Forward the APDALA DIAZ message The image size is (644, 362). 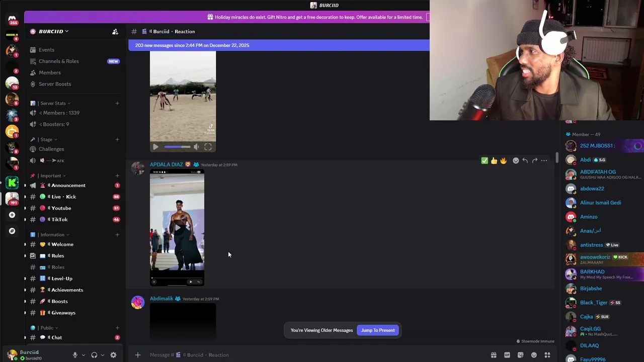point(534,160)
